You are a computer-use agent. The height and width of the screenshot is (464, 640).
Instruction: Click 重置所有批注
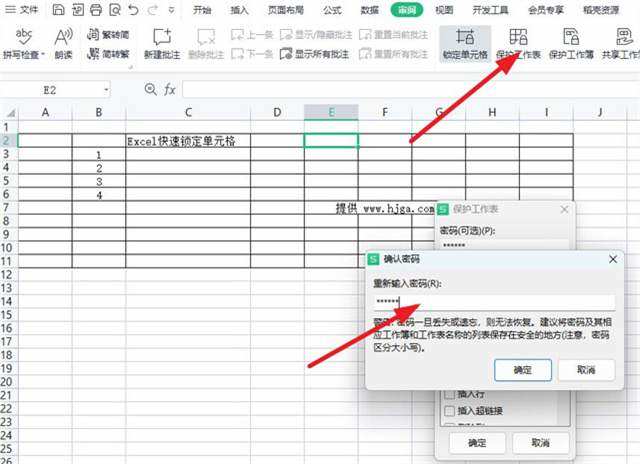pos(393,53)
